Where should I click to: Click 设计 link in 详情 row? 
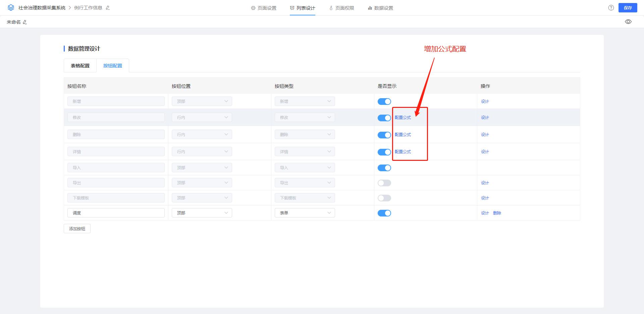click(485, 152)
